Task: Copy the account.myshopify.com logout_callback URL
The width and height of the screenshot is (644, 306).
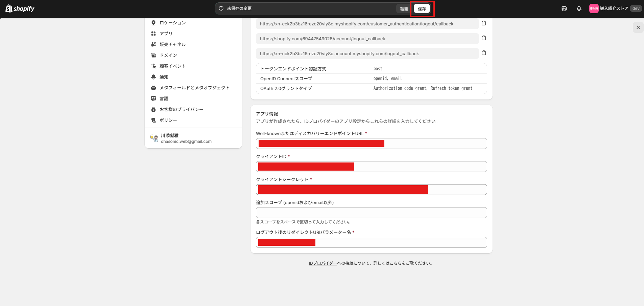Action: [x=484, y=53]
